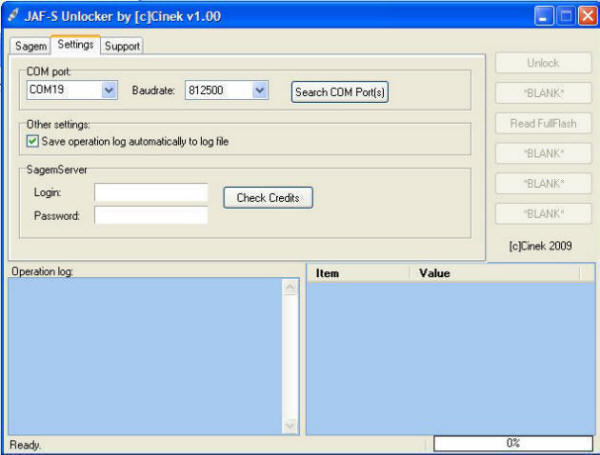The width and height of the screenshot is (600, 455).
Task: Click inside the Operation log text area
Action: (145, 356)
